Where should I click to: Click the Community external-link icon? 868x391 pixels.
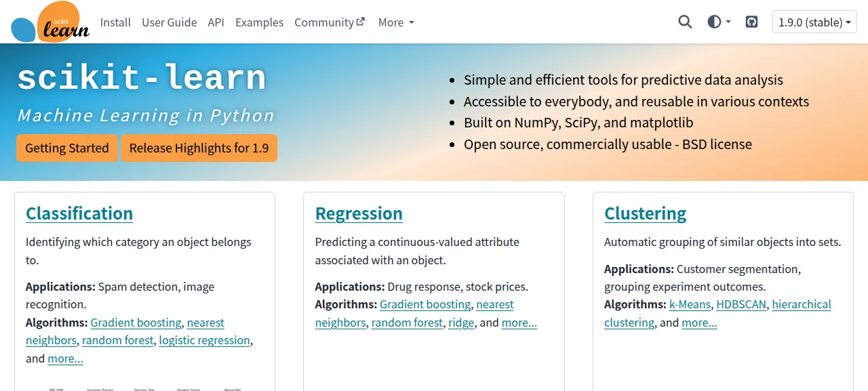tap(360, 22)
